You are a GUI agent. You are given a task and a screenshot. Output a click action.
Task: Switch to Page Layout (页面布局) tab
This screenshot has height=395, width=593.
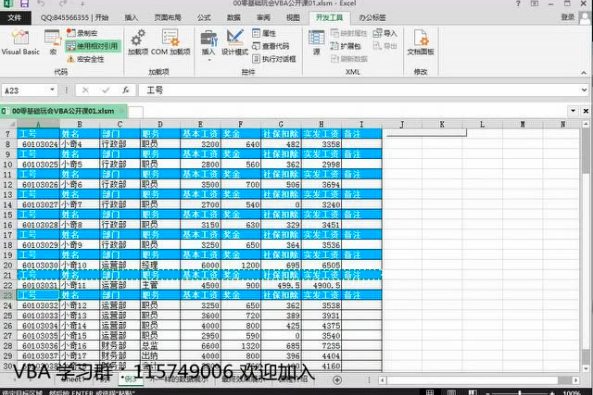[x=168, y=17]
